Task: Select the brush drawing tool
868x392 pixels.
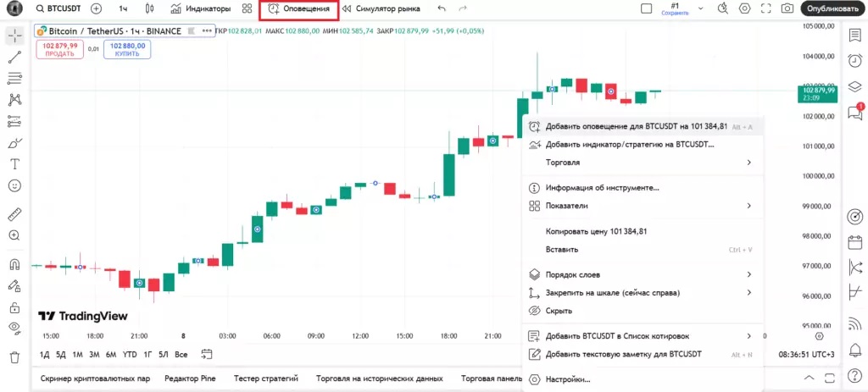Action: coord(15,142)
